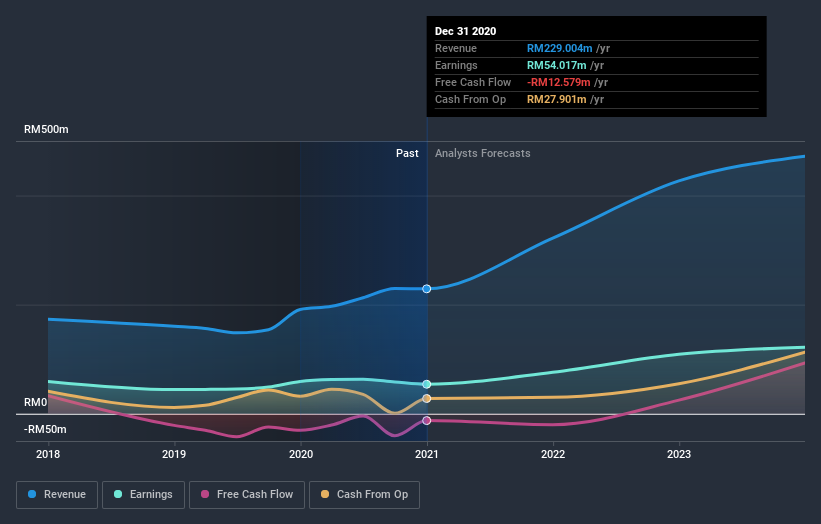Toggle the Cash From Op legend button
The width and height of the screenshot is (821, 524).
click(364, 495)
